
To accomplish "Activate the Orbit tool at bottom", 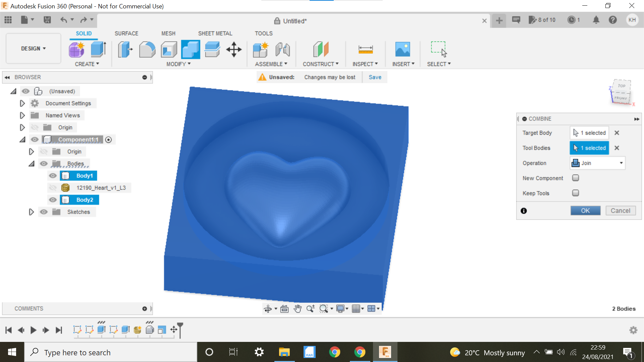I will click(x=268, y=308).
